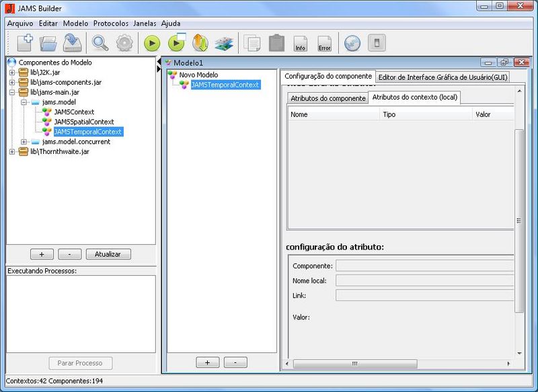Click the globe browser icon
Image resolution: width=538 pixels, height=392 pixels.
(352, 43)
